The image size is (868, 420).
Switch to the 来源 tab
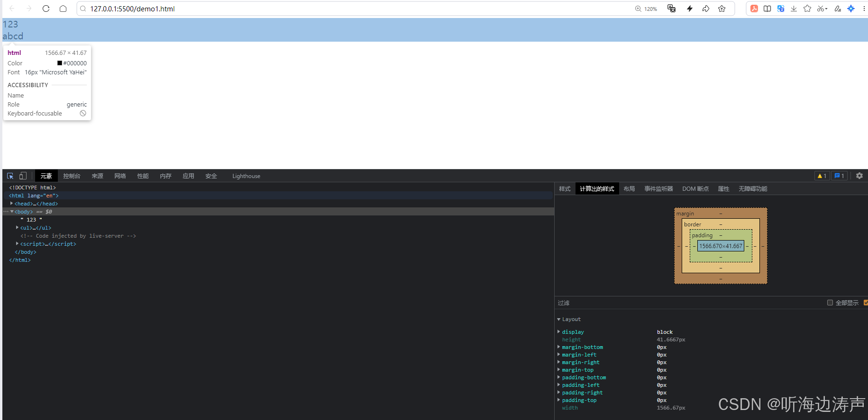pyautogui.click(x=97, y=176)
